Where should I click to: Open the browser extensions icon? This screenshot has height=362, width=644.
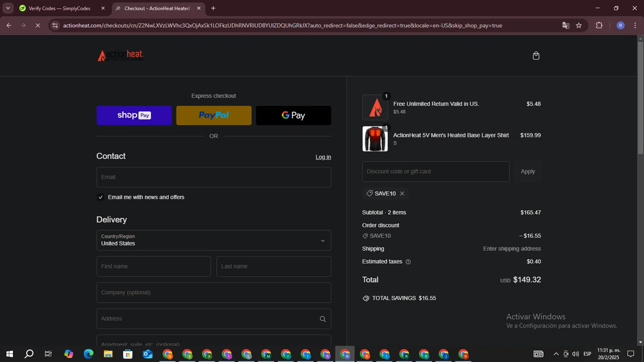coord(599,25)
